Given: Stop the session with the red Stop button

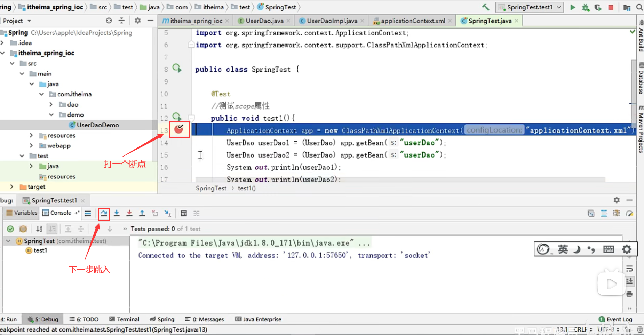Looking at the screenshot, I should [611, 7].
